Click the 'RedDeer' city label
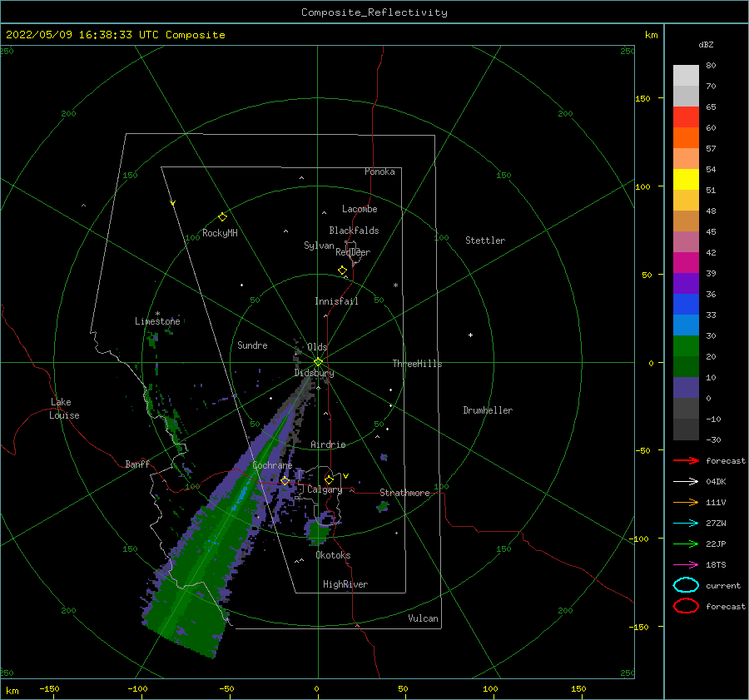 coord(353,252)
